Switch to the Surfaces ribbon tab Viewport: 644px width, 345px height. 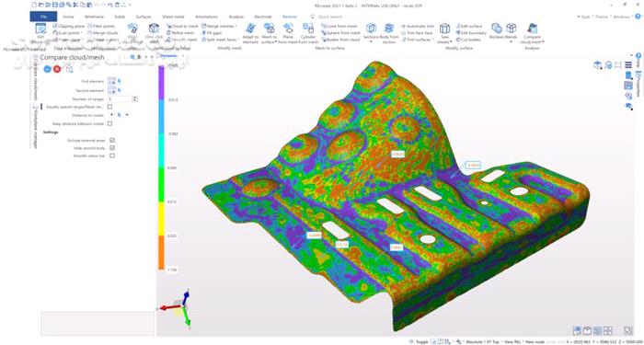[x=144, y=17]
